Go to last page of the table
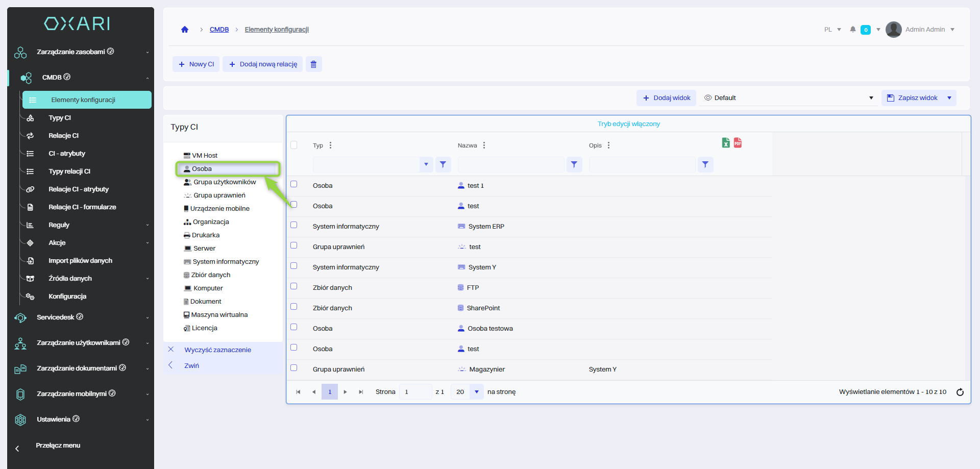 (361, 392)
